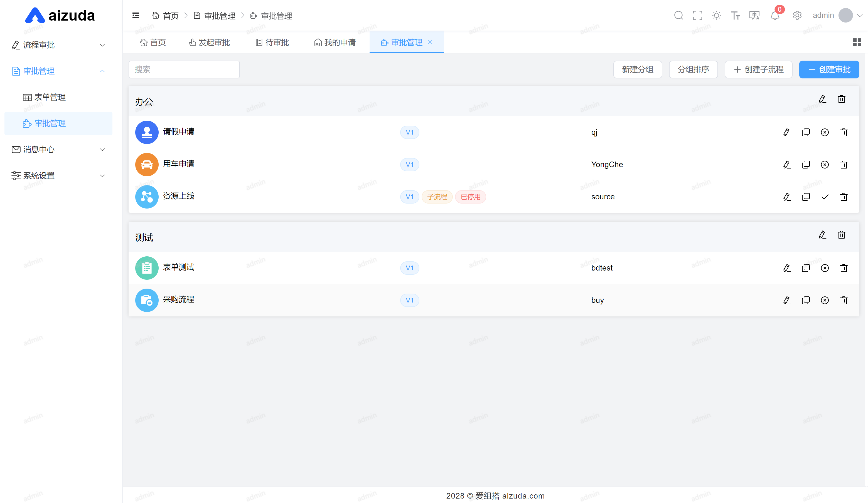Open the font size icon
Image resolution: width=868 pixels, height=503 pixels.
735,16
